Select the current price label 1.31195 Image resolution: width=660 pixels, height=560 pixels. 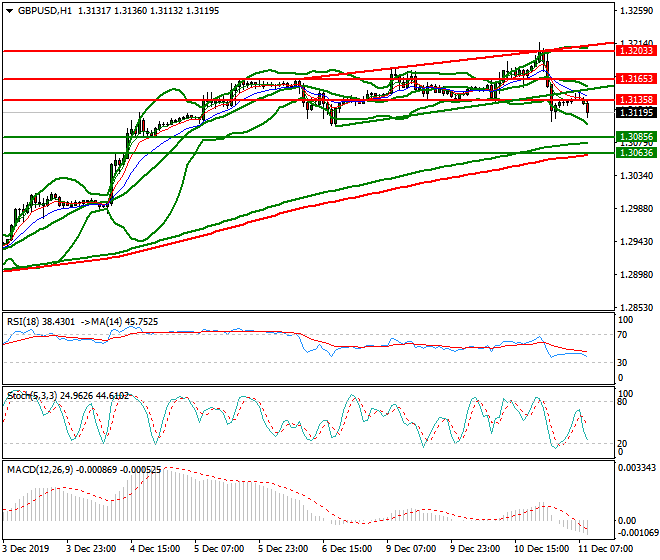click(x=636, y=112)
